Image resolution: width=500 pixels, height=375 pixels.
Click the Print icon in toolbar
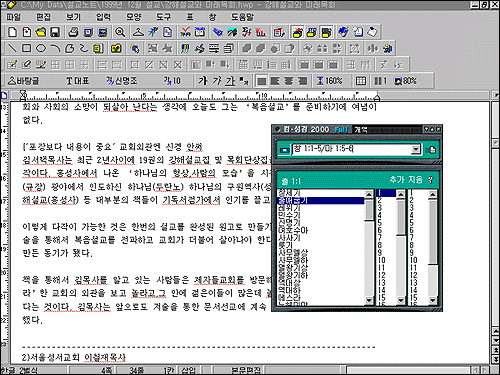click(73, 32)
